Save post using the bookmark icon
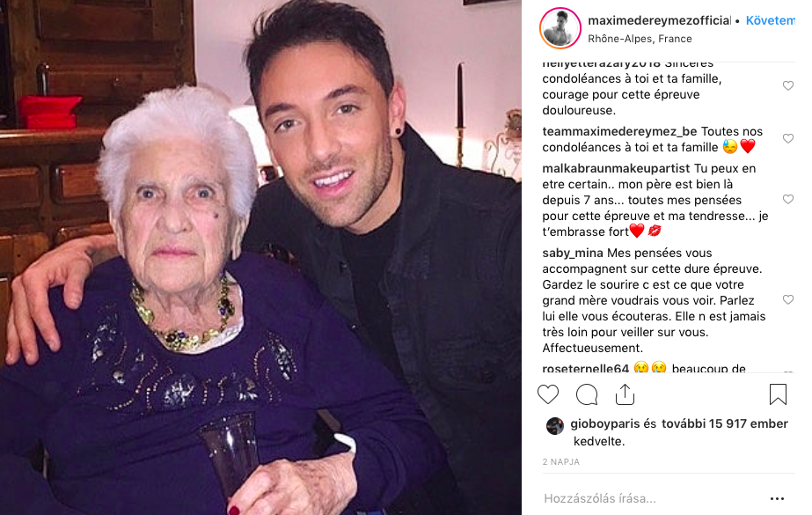This screenshot has width=812, height=515. 778,394
